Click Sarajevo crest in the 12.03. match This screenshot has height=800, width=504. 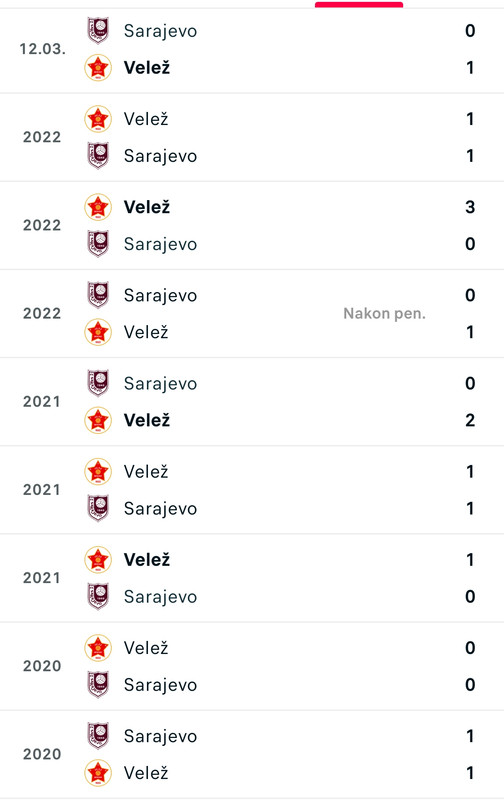(98, 31)
